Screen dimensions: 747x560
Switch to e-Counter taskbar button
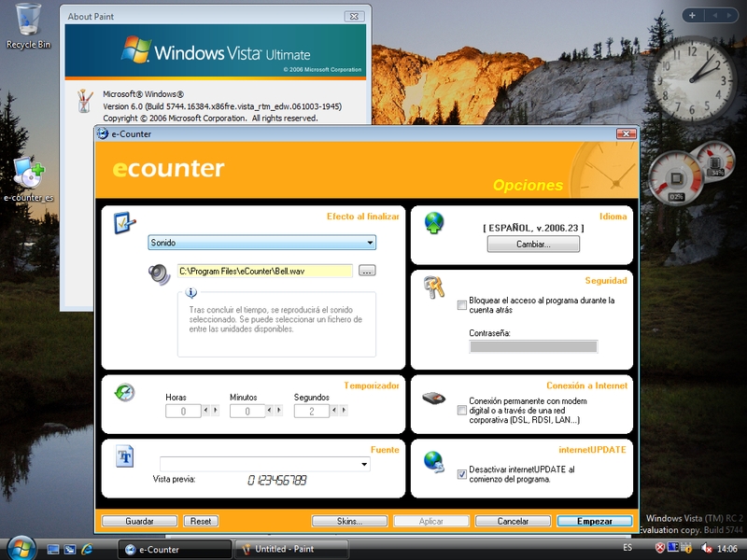[x=175, y=550]
